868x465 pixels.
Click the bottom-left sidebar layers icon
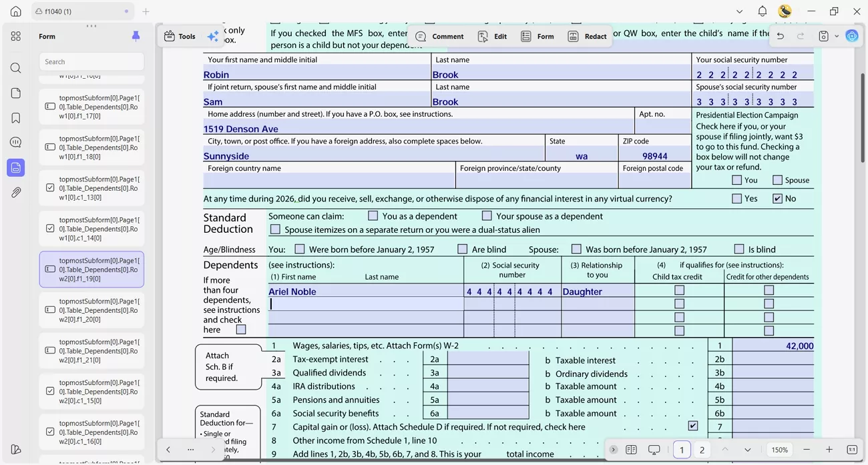(x=16, y=449)
